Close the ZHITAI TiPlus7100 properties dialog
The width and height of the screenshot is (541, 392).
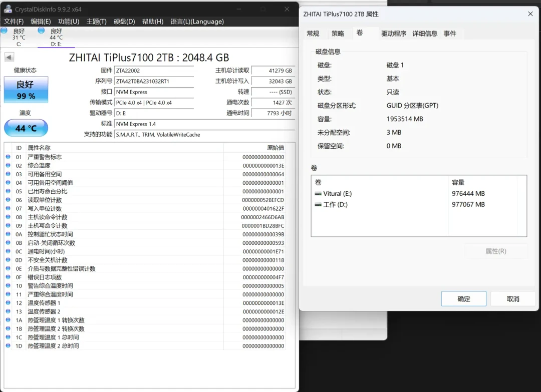tap(530, 14)
